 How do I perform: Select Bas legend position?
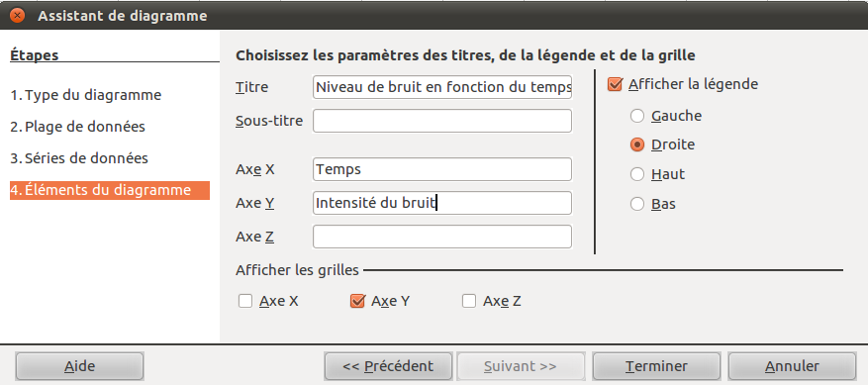tap(637, 205)
